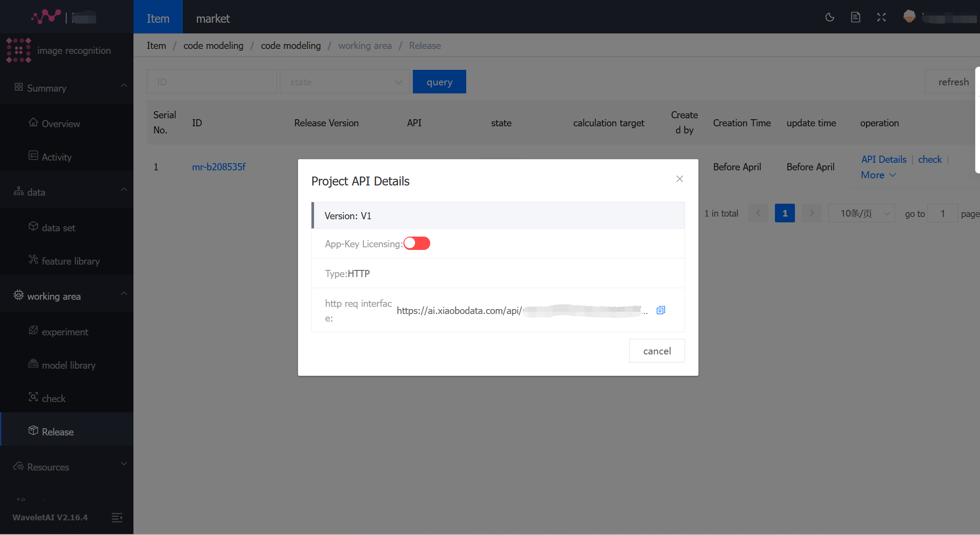Select the Activity icon in the sidebar
The image size is (980, 535).
[x=34, y=156]
